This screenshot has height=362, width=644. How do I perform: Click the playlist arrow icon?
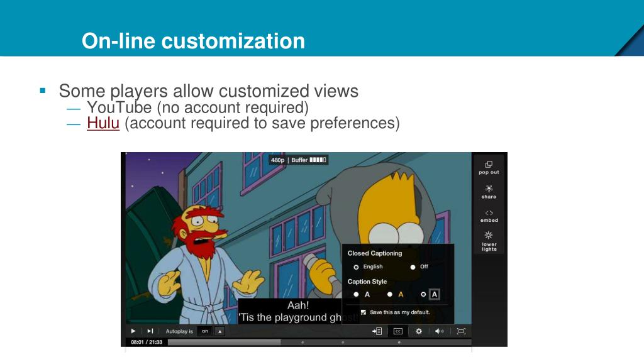377,331
